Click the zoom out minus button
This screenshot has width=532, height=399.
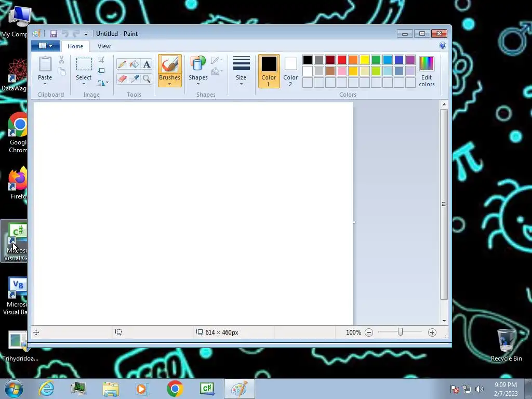click(369, 332)
